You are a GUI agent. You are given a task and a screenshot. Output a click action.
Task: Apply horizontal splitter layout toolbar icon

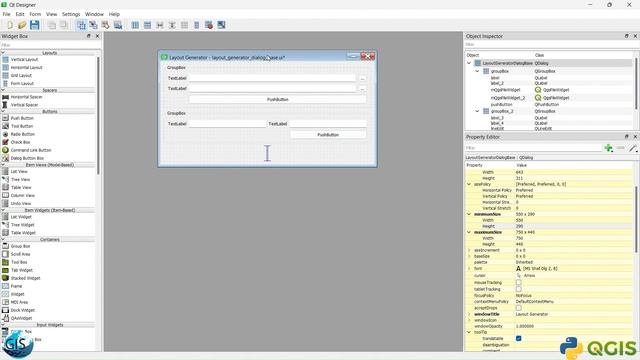tap(160, 25)
